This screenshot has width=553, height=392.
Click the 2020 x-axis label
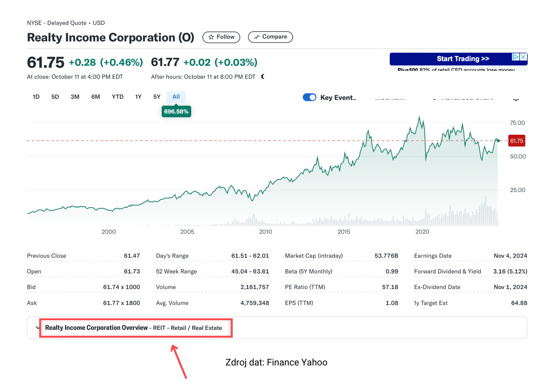click(x=422, y=232)
